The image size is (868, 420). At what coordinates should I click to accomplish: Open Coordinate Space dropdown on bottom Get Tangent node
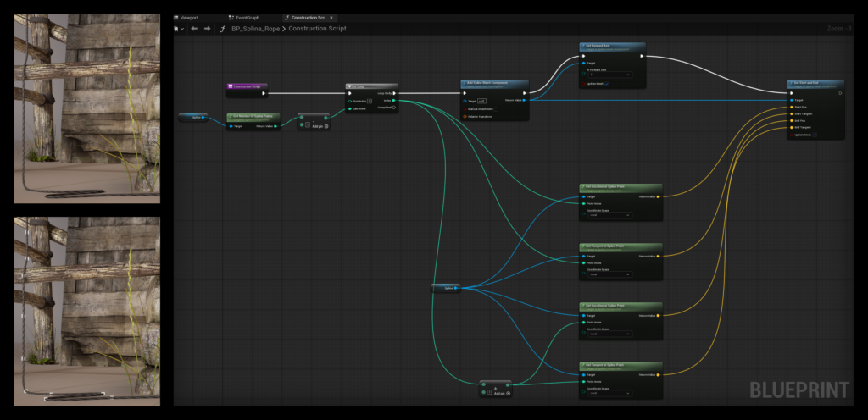(609, 394)
